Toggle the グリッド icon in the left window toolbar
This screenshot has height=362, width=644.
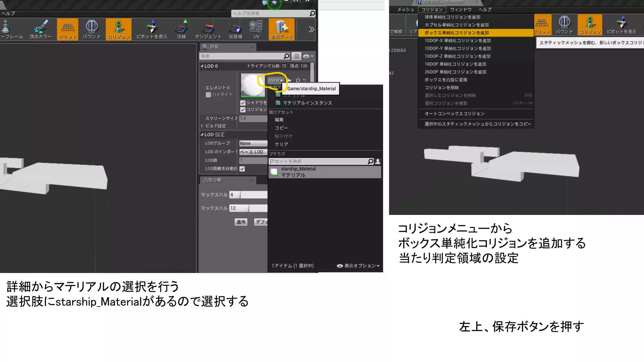tap(67, 29)
